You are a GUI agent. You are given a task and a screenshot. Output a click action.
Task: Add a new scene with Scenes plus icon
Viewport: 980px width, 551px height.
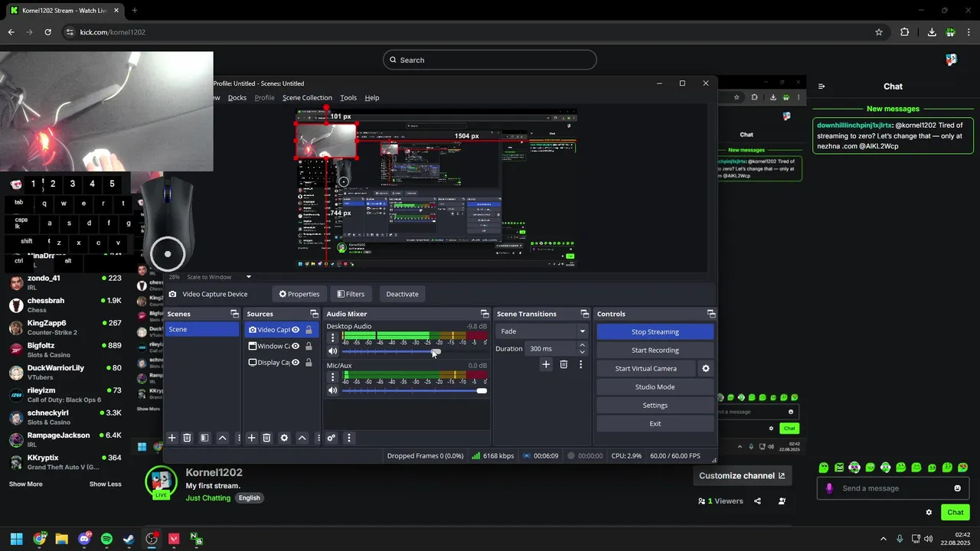172,438
